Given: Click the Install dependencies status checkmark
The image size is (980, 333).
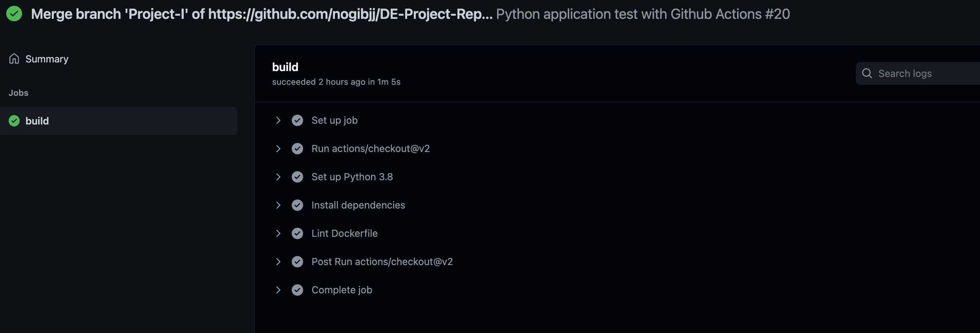Looking at the screenshot, I should 297,205.
